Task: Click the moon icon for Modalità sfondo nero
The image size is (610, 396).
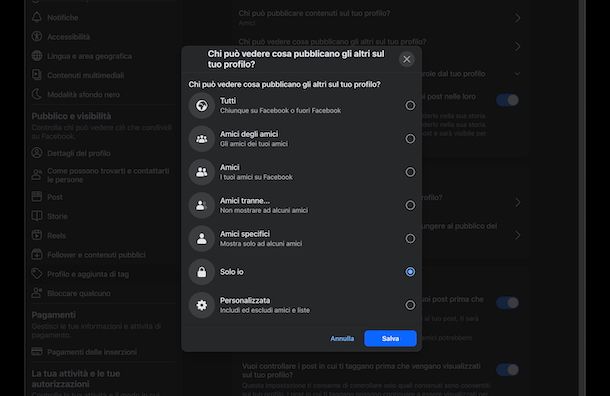Action: (x=37, y=94)
